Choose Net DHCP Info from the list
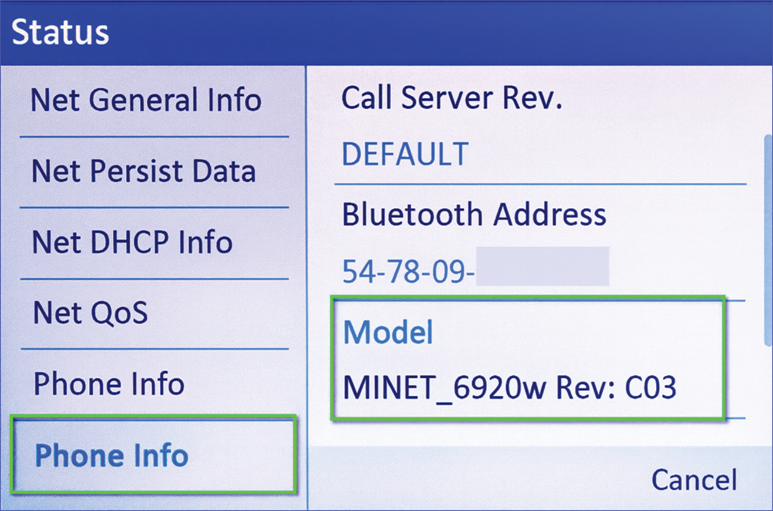 (x=132, y=242)
